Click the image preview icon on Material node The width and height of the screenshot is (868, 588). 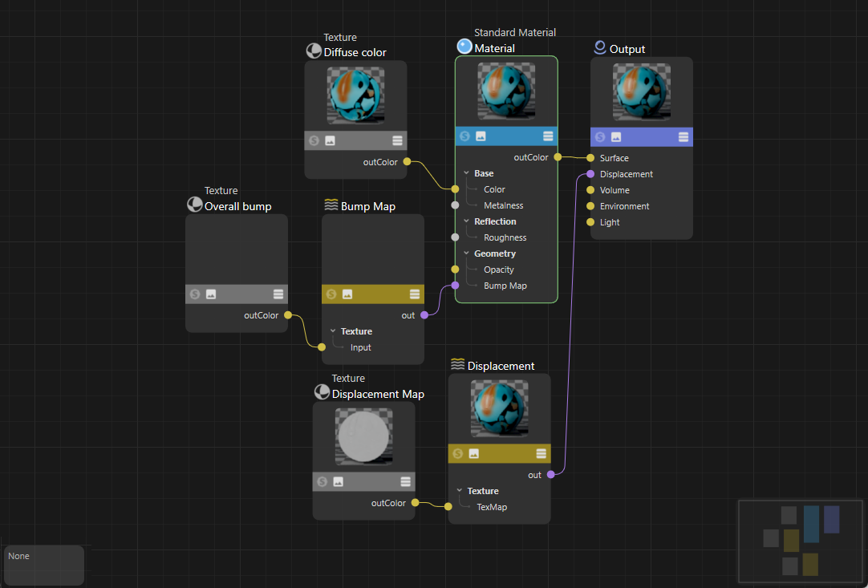click(x=481, y=136)
